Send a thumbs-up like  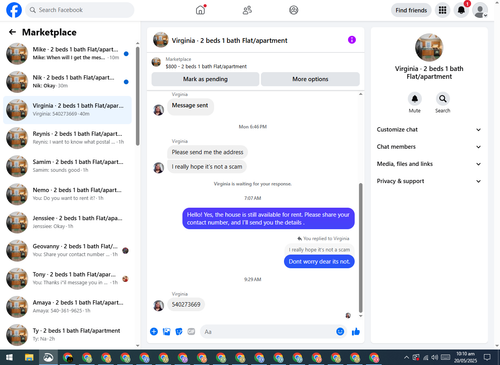[356, 331]
